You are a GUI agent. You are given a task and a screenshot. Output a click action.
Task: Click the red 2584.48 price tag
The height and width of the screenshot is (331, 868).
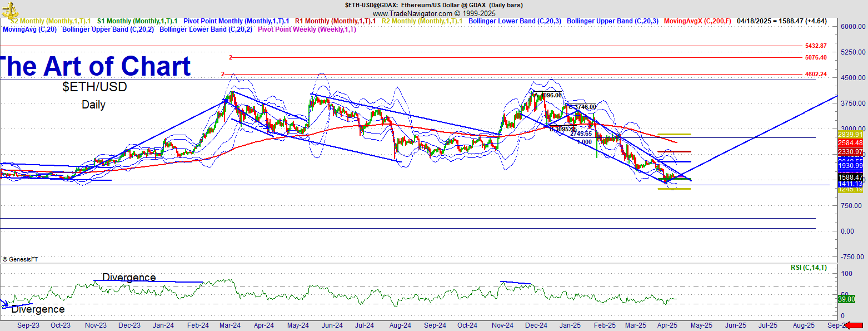tap(851, 143)
